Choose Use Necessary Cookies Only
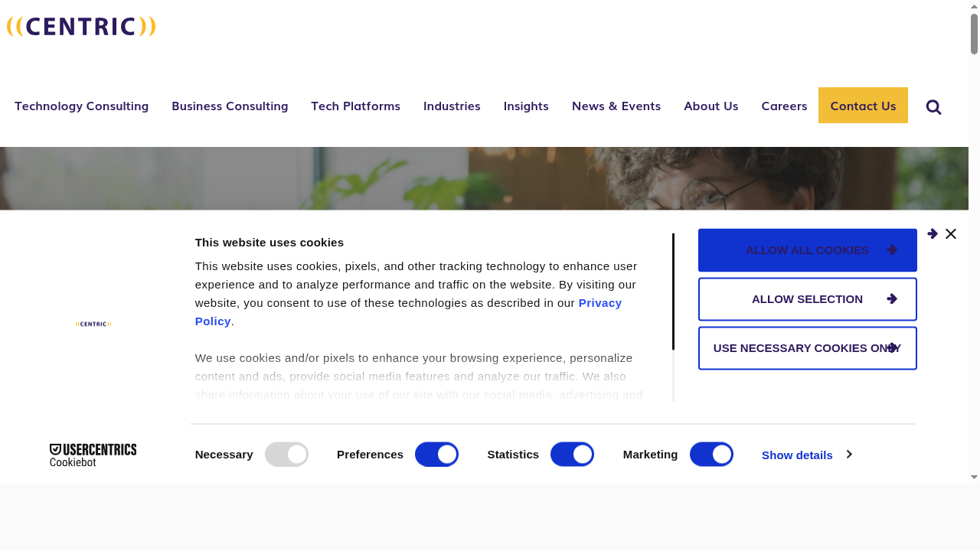The width and height of the screenshot is (980, 551). pyautogui.click(x=808, y=348)
